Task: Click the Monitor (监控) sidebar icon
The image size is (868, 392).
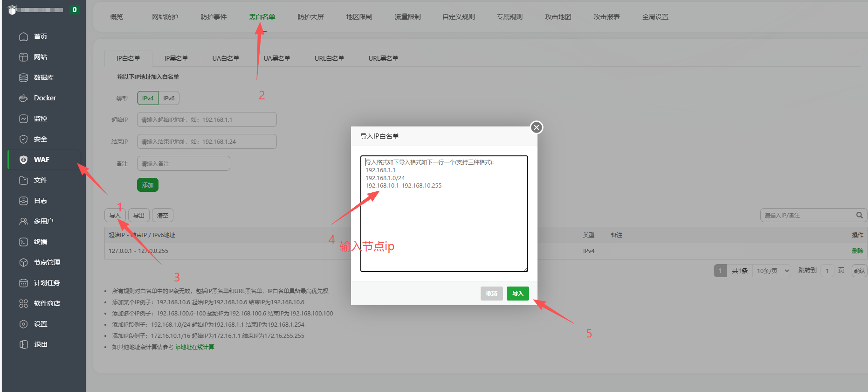Action: (23, 119)
